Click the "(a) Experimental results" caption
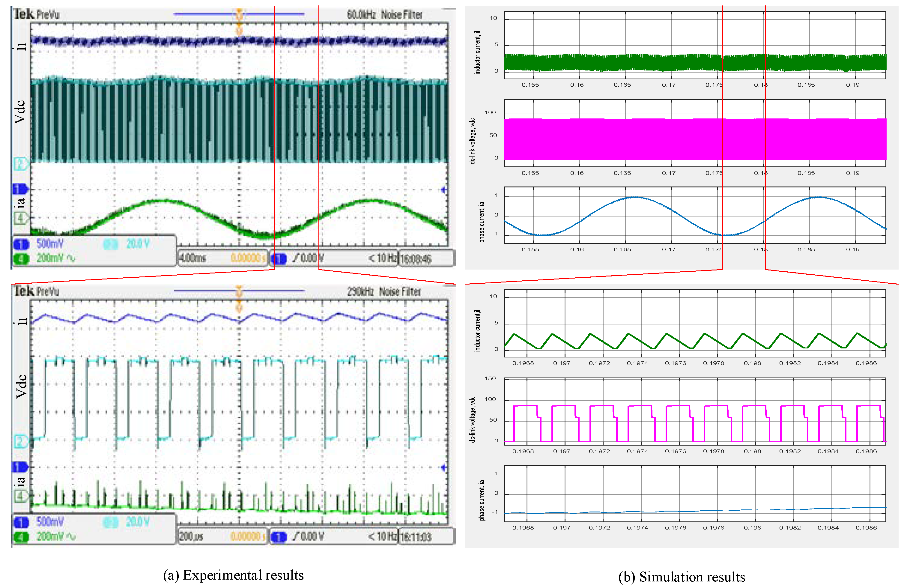The image size is (904, 588). [x=233, y=575]
